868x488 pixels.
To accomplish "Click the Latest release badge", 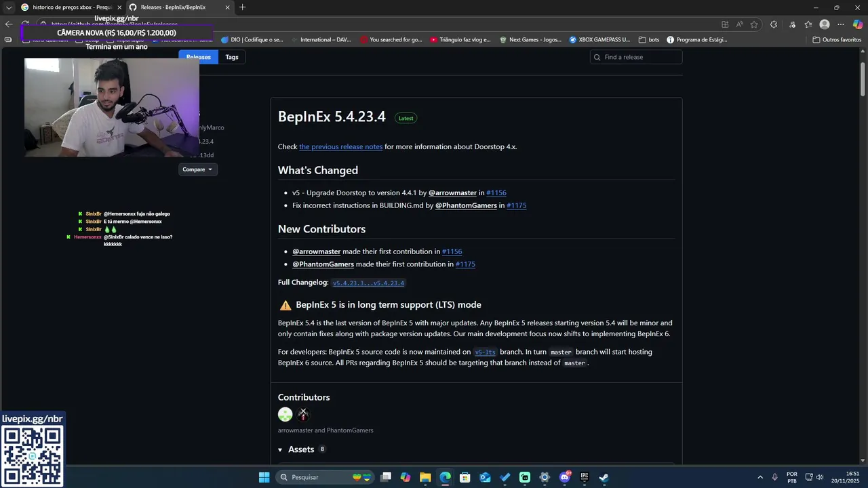I will (406, 118).
